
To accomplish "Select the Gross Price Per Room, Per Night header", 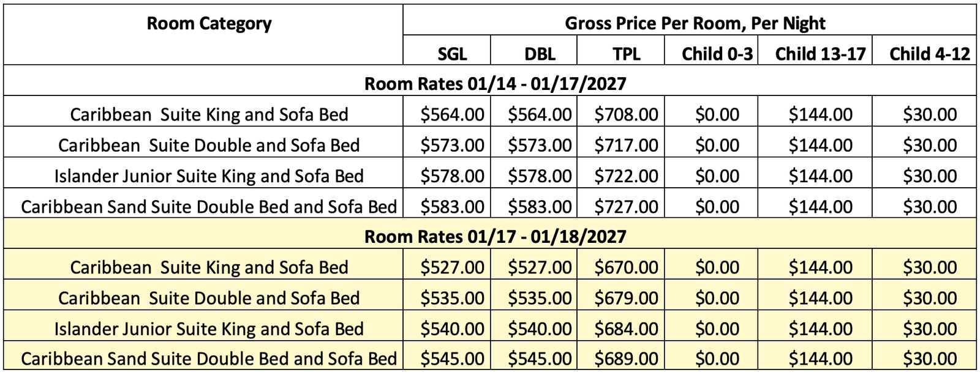I will 695,24.
